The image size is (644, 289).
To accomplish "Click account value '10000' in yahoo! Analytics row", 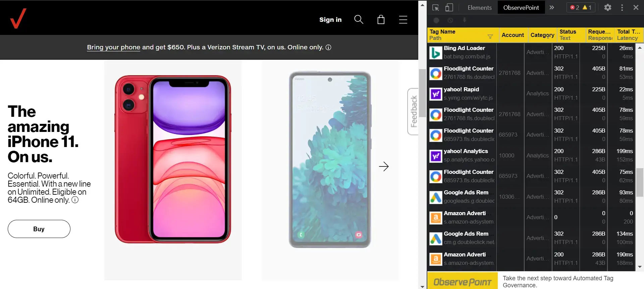I will click(506, 156).
